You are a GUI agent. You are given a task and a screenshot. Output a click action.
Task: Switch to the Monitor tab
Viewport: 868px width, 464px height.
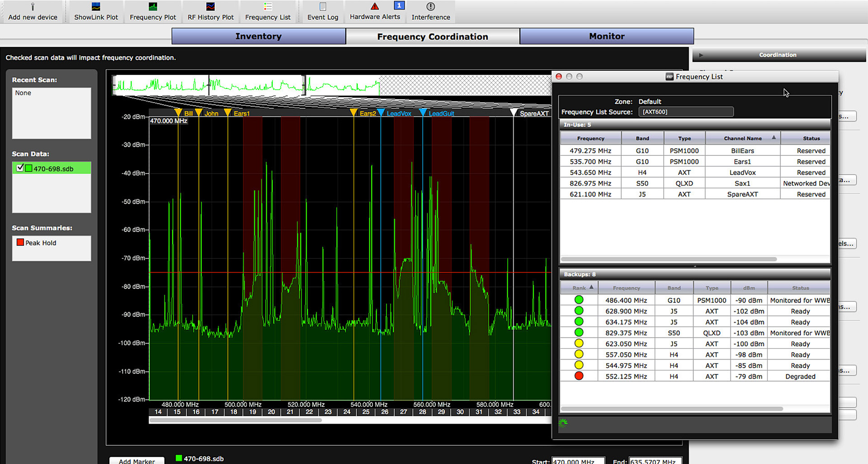click(x=607, y=36)
